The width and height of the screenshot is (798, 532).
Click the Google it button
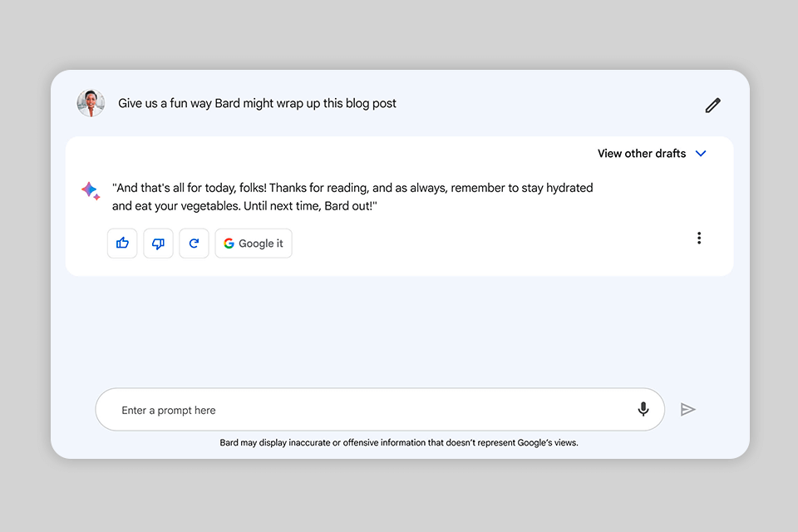254,244
